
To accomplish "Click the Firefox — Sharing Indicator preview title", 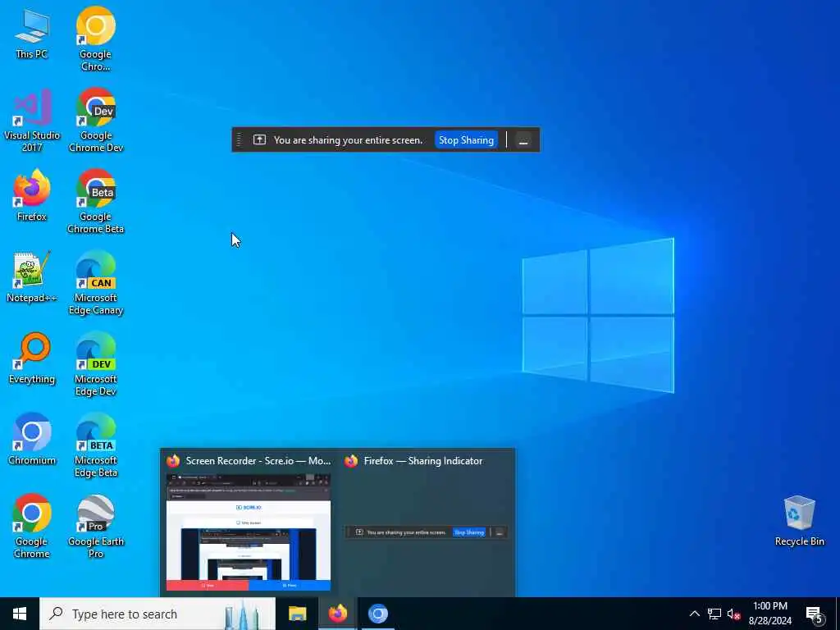I will tap(423, 461).
